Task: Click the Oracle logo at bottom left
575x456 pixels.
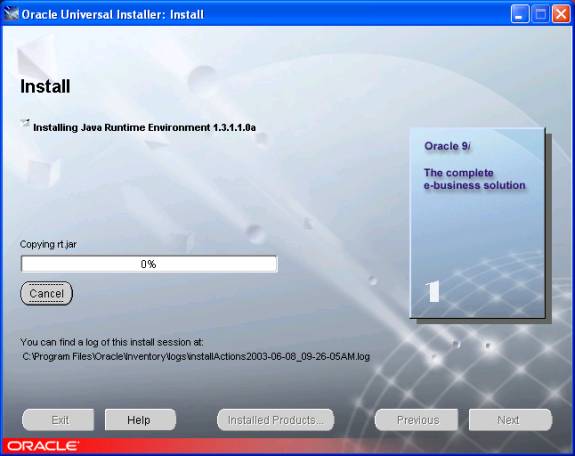Action: point(42,446)
